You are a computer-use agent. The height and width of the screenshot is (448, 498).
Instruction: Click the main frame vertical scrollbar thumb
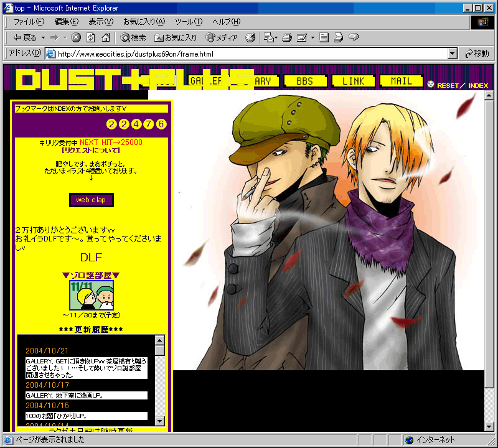click(x=489, y=244)
